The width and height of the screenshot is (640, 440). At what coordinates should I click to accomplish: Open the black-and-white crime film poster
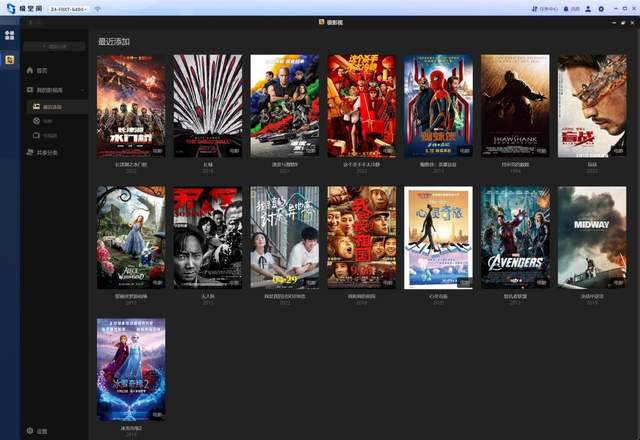pyautogui.click(x=208, y=238)
